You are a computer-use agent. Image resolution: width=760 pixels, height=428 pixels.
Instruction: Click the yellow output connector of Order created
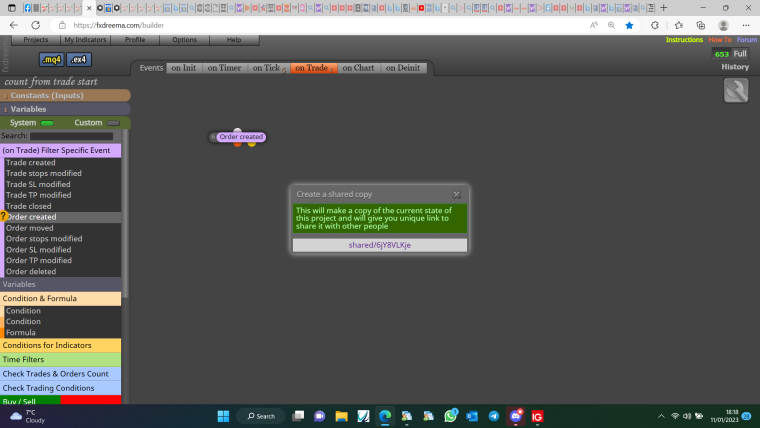point(252,143)
